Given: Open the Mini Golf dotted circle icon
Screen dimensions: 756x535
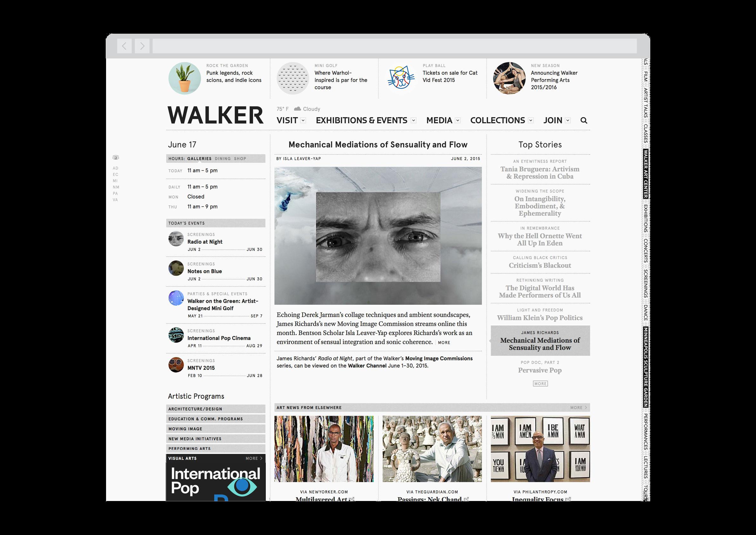Looking at the screenshot, I should (x=292, y=78).
